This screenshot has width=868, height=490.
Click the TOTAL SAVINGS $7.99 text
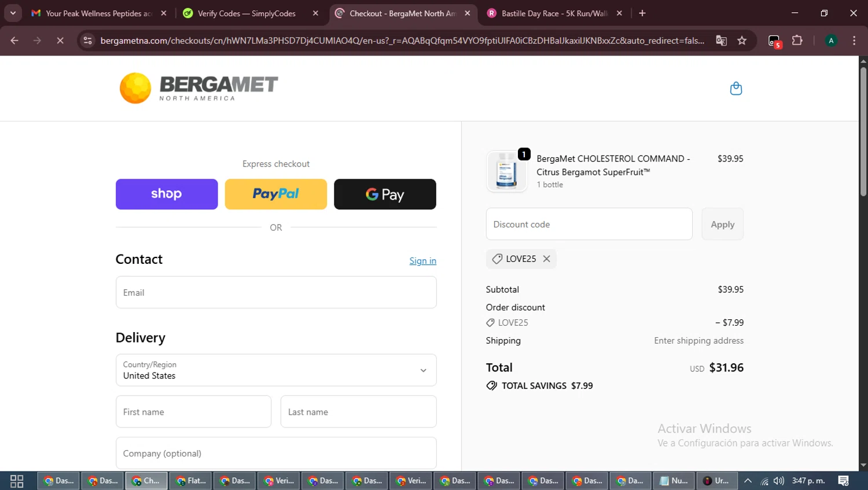(547, 386)
